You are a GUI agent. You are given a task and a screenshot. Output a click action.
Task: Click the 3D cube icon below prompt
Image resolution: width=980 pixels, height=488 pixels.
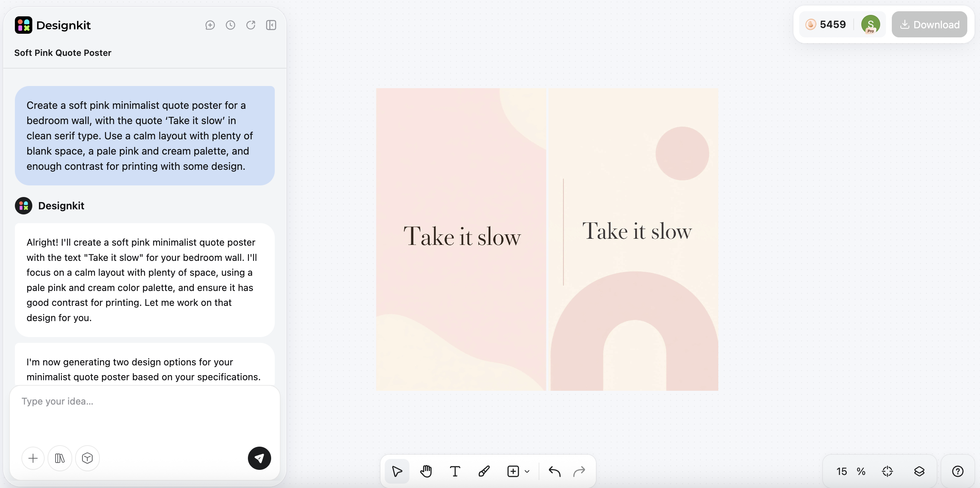pos(87,458)
